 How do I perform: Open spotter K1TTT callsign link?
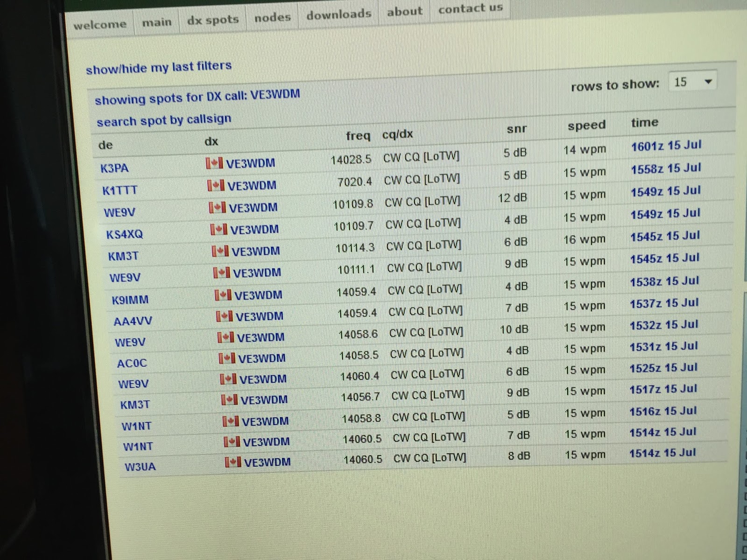(x=120, y=190)
